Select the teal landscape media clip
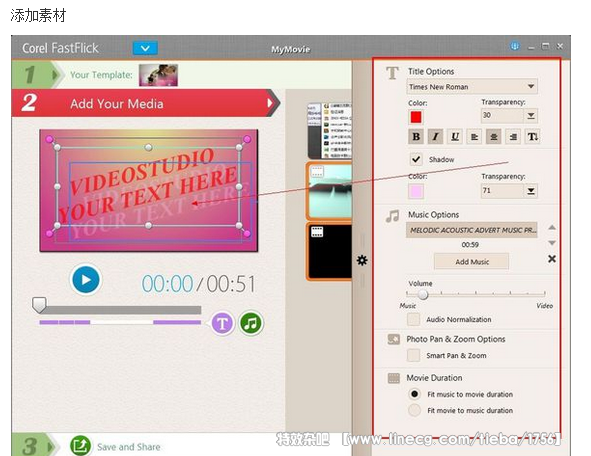 click(x=329, y=191)
